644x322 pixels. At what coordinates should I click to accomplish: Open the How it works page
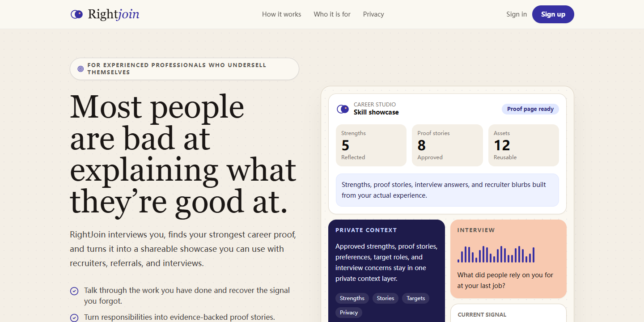[x=282, y=14]
